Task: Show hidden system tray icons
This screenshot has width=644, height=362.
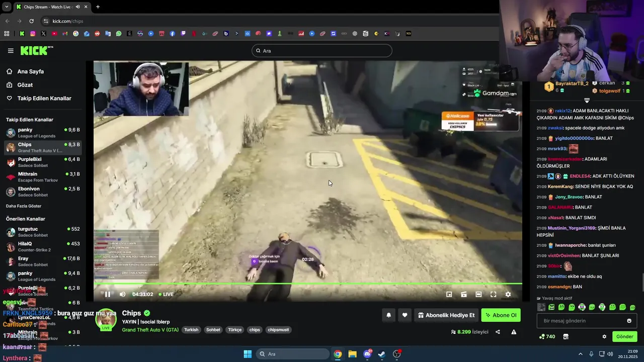Action: [x=580, y=354]
